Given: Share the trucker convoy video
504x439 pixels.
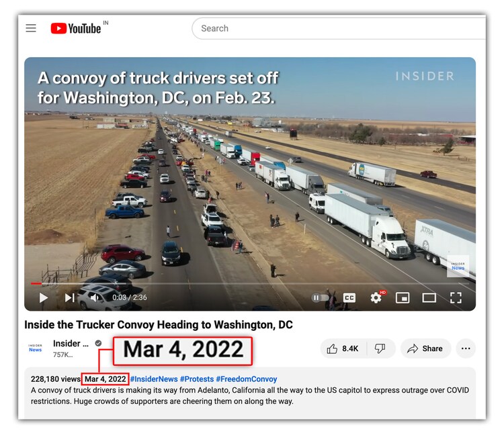Looking at the screenshot, I should coord(425,348).
